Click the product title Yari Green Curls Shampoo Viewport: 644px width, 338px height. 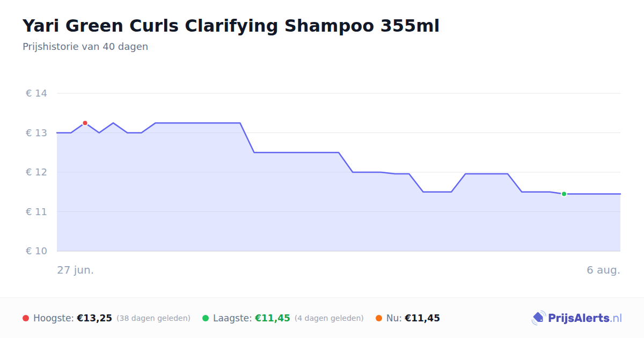[x=231, y=26]
